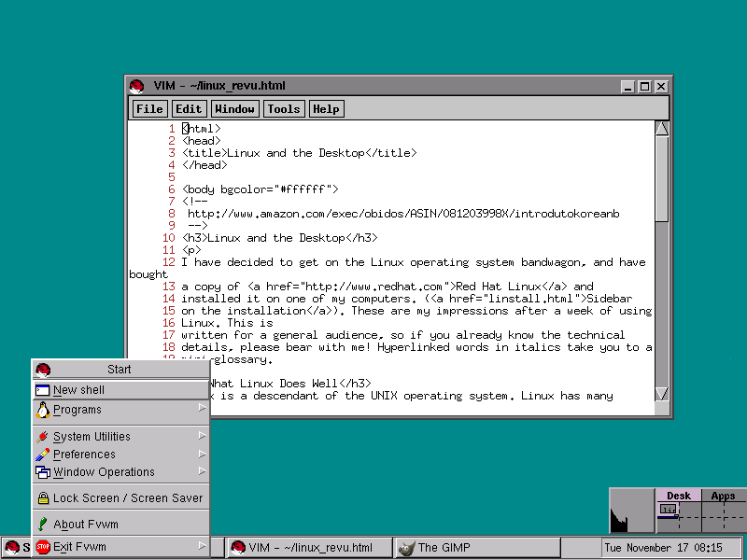
Task: Click the red stop sign icon
Action: coord(43,547)
